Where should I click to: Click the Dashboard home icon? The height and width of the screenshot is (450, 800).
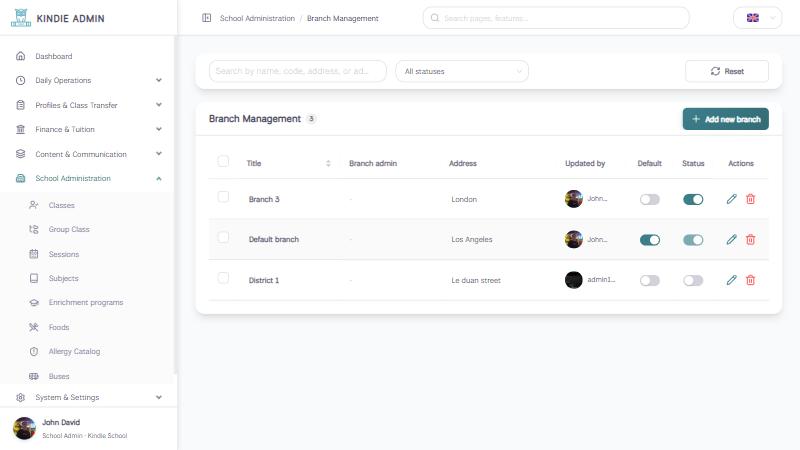(x=20, y=56)
